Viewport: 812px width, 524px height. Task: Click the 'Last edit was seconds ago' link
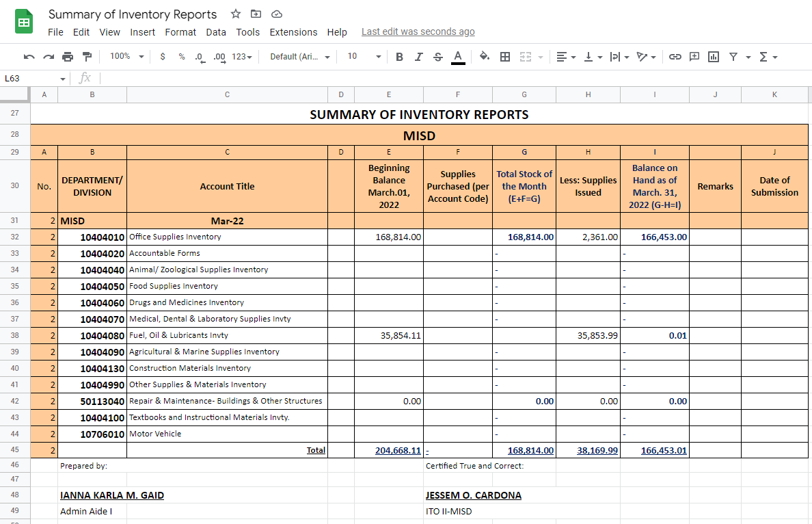(418, 32)
